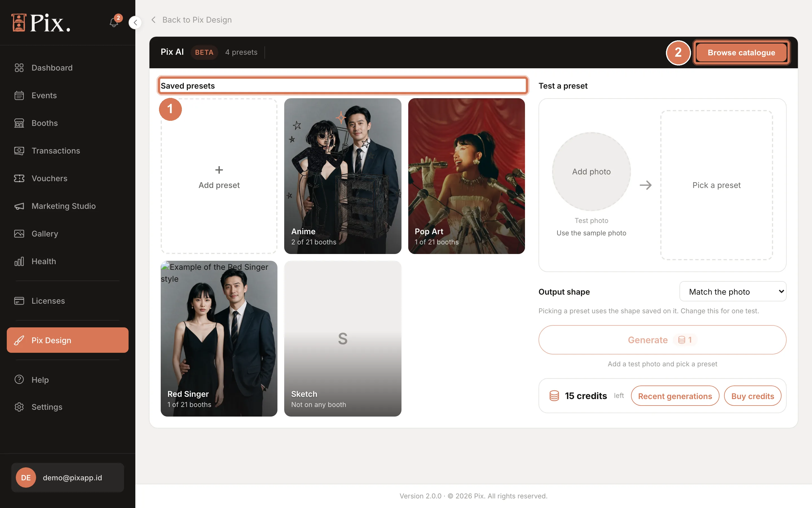
Task: Click the Generate button
Action: tap(662, 340)
